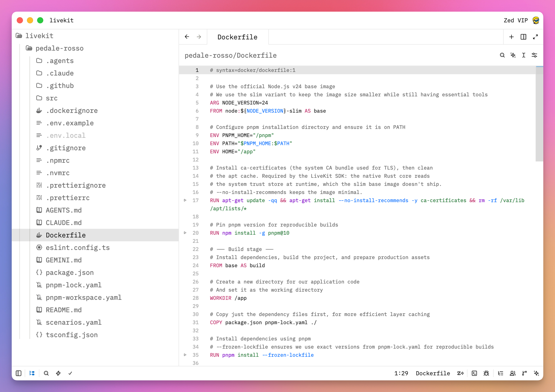The width and height of the screenshot is (555, 392).
Task: Click the pedale-rosso/Dockerfile breadcrumb path
Action: (231, 55)
